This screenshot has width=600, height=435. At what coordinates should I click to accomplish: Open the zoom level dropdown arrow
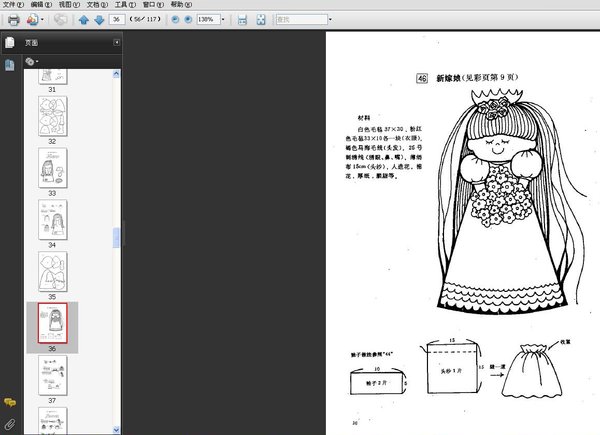click(x=223, y=19)
